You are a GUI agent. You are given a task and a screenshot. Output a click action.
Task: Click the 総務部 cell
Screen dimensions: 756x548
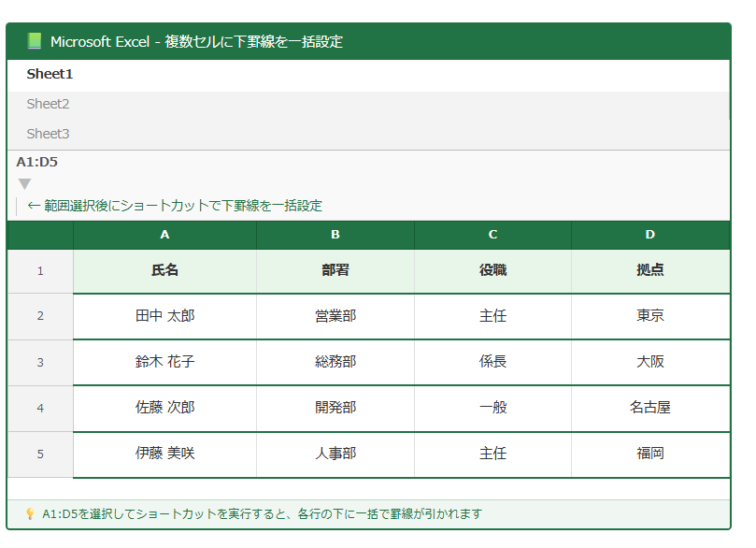coord(335,362)
